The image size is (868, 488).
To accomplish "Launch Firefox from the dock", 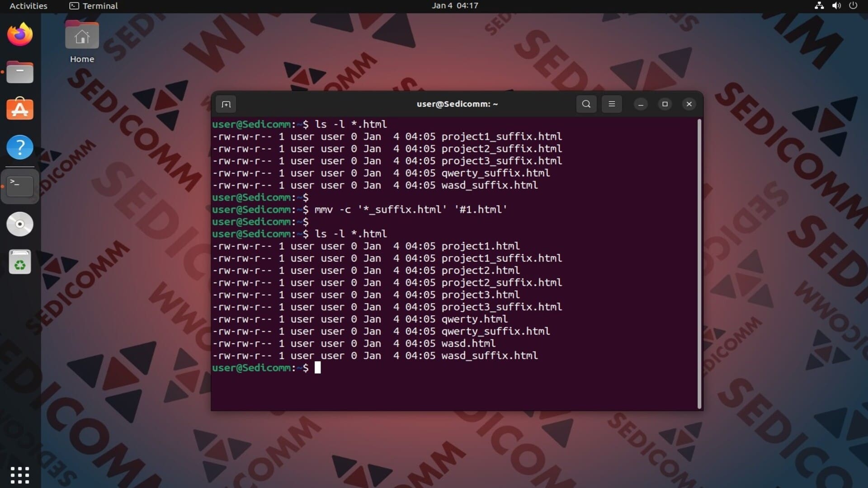I will [x=20, y=35].
